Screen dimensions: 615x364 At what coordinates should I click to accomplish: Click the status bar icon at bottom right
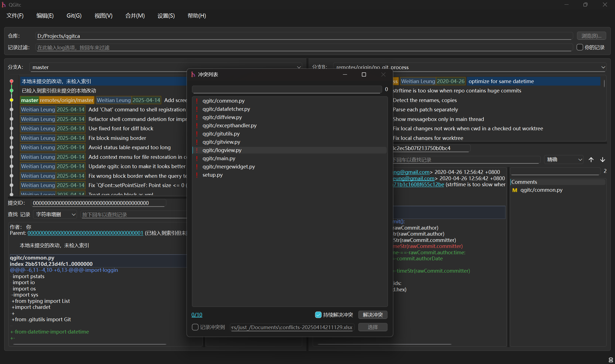tap(611, 360)
